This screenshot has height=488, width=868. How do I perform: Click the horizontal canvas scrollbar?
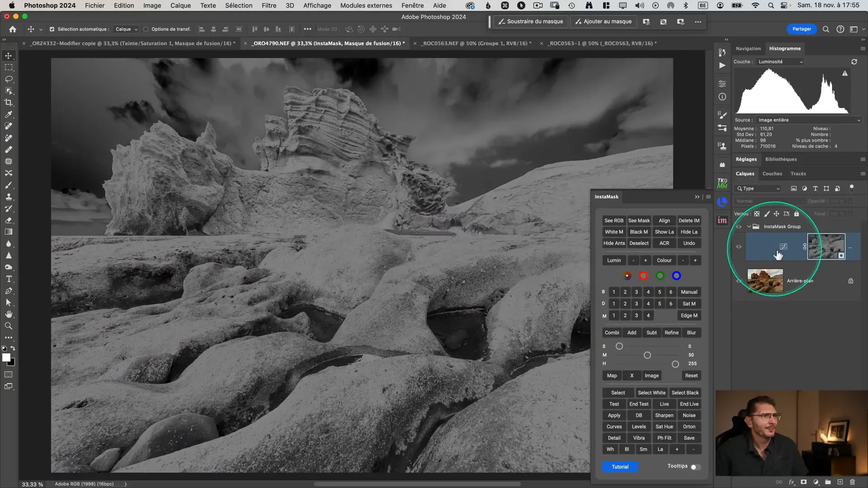[x=417, y=484]
